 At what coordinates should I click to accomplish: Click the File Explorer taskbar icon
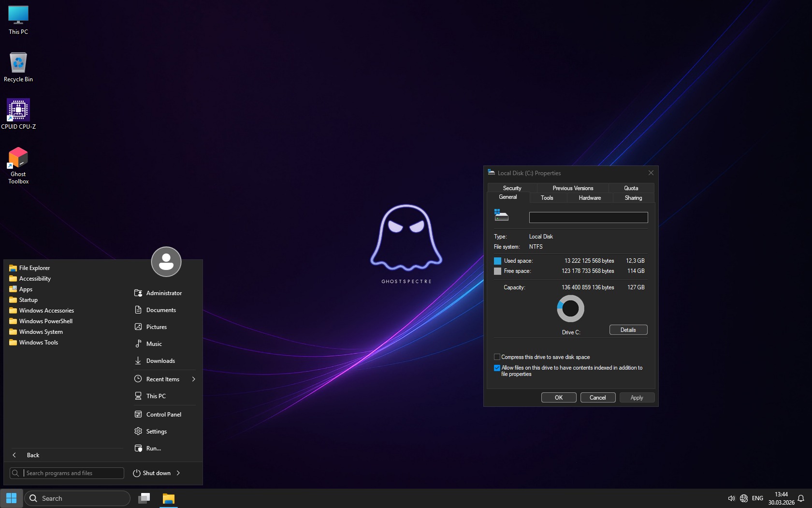[168, 498]
